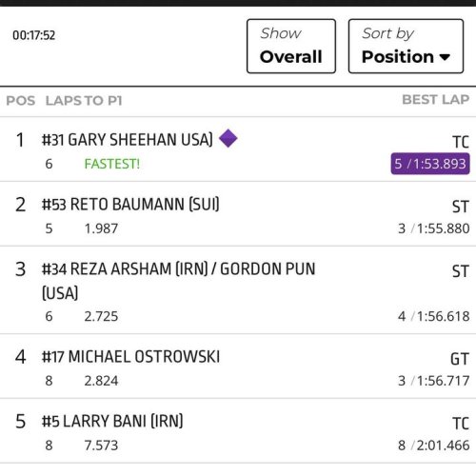Click the ST class tag for Reto Baumann
Screen dimensions: 476x476
[x=461, y=207]
